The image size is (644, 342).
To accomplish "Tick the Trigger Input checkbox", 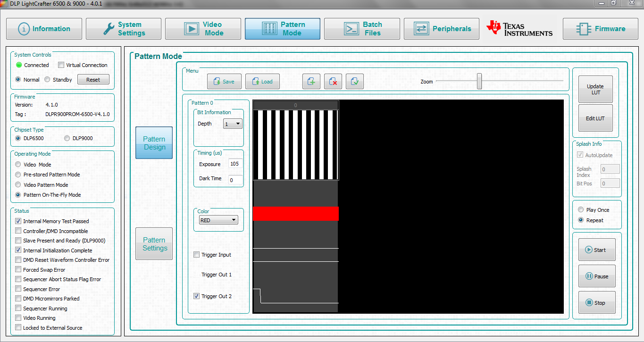I will pyautogui.click(x=197, y=255).
